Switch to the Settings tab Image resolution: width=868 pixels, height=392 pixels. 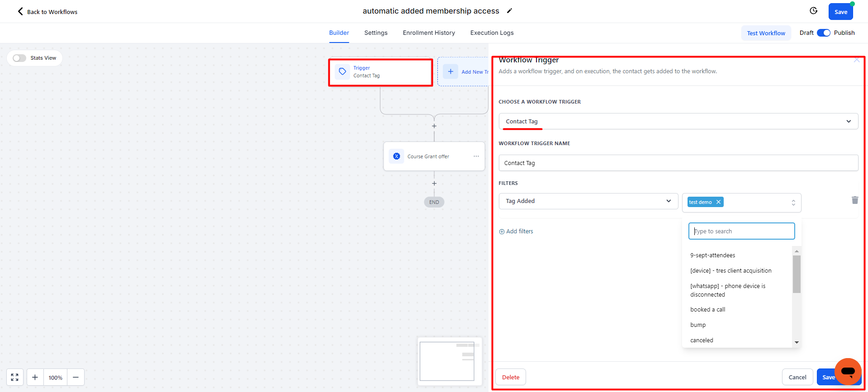(x=375, y=33)
